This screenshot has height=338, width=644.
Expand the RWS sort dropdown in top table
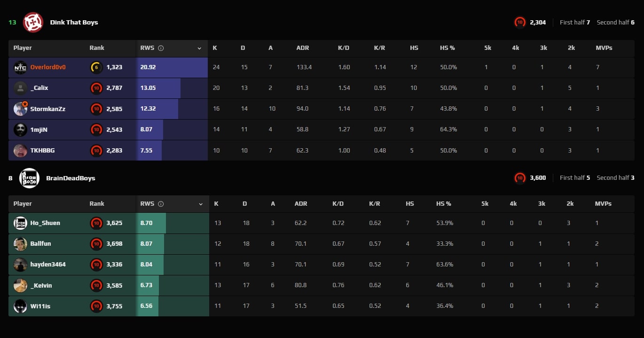click(199, 48)
